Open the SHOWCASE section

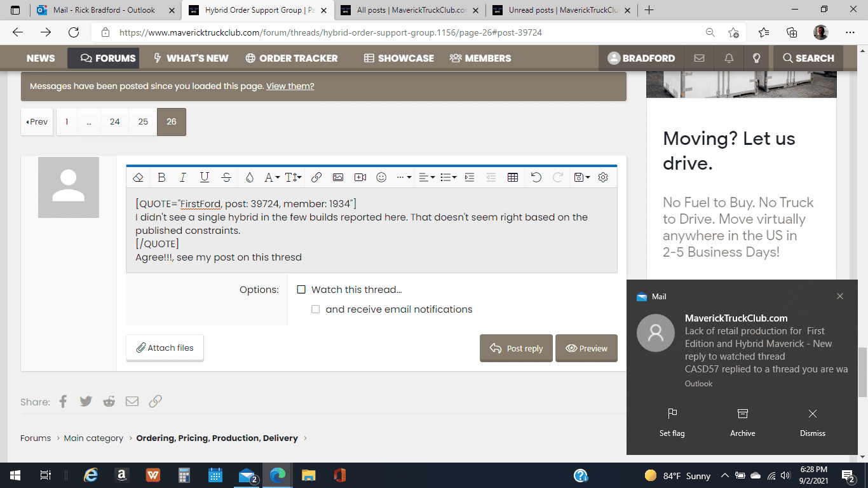click(x=398, y=58)
